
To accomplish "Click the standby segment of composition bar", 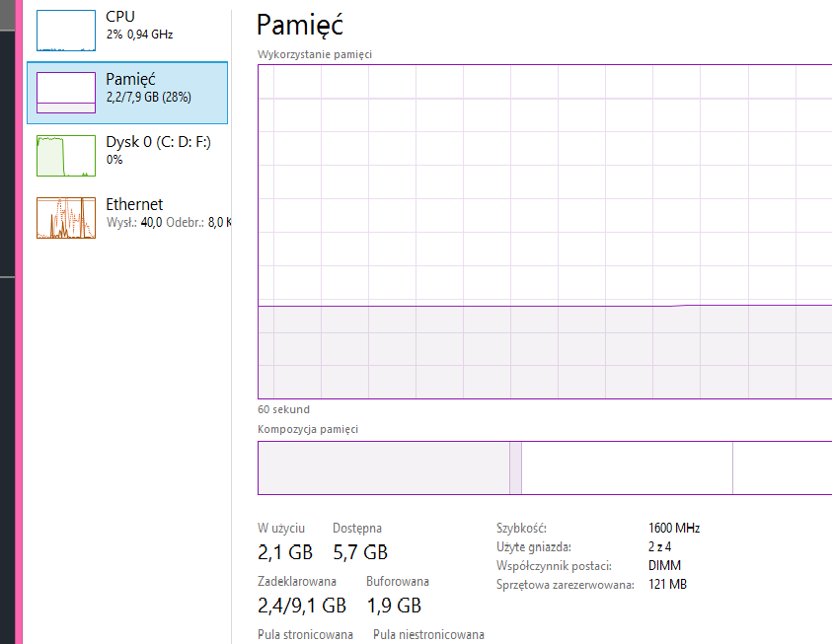I will 627,468.
